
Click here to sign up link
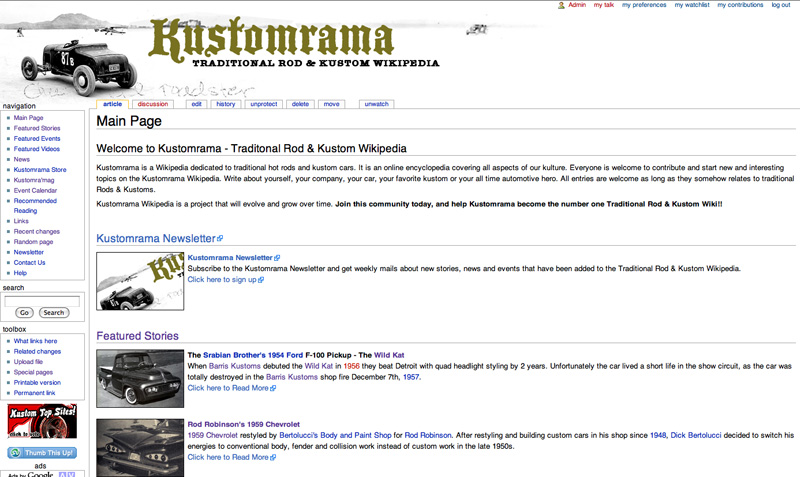[x=222, y=280]
